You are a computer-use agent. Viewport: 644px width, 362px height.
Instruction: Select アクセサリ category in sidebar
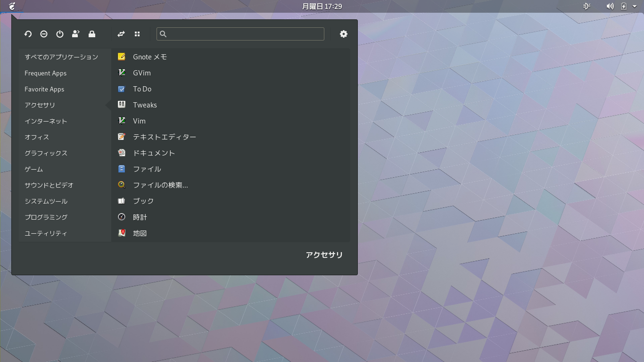click(65, 105)
